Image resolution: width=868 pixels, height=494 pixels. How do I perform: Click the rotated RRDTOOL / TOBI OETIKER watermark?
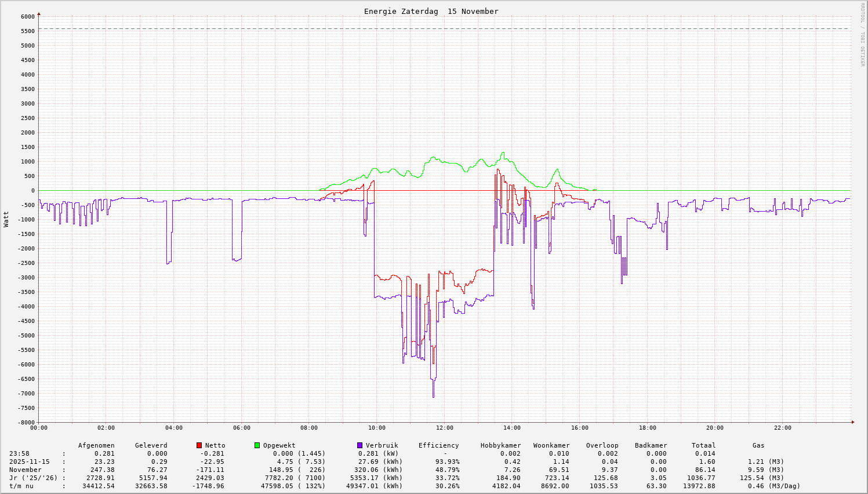(862, 34)
